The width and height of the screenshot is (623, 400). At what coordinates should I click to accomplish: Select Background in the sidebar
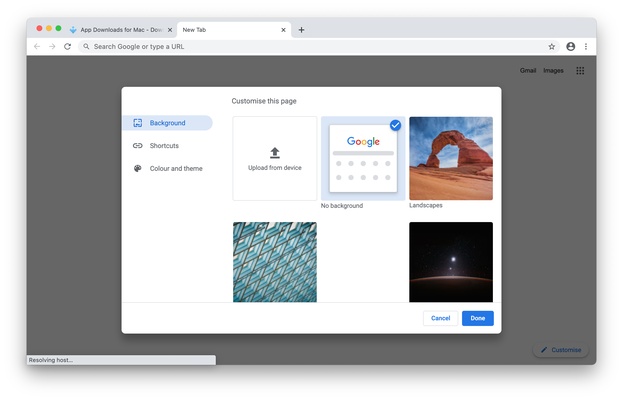(x=167, y=123)
